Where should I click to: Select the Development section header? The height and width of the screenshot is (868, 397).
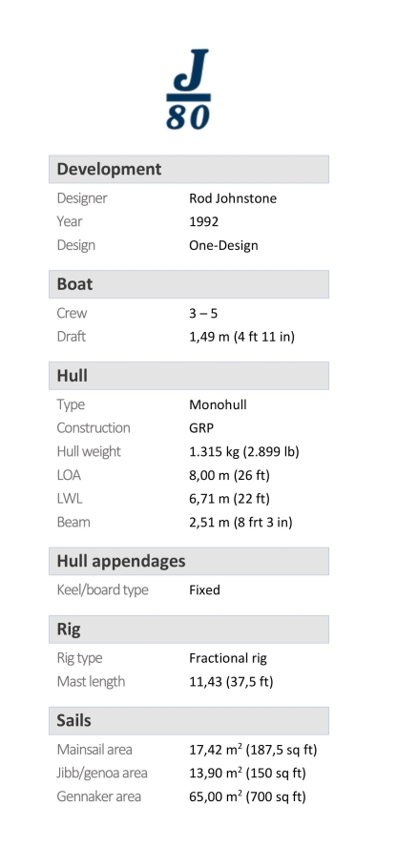click(189, 170)
